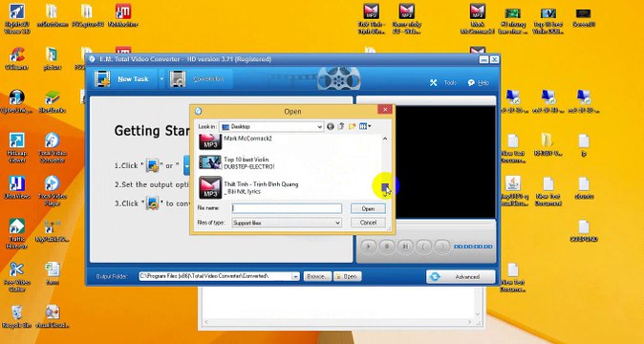Open Free Video Cutter desktop shortcut
The image size is (644, 344).
pos(17,277)
